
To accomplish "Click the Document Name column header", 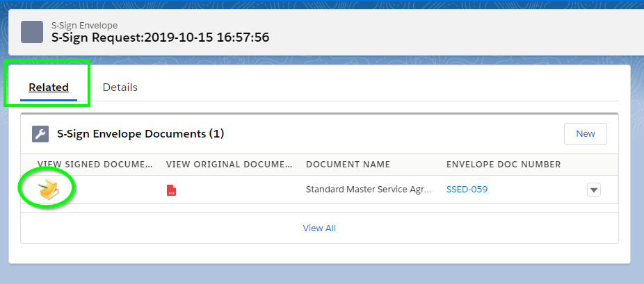I will click(348, 165).
